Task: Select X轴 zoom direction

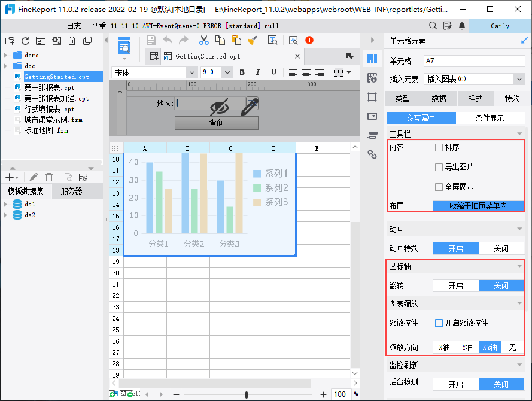Action: [x=444, y=347]
